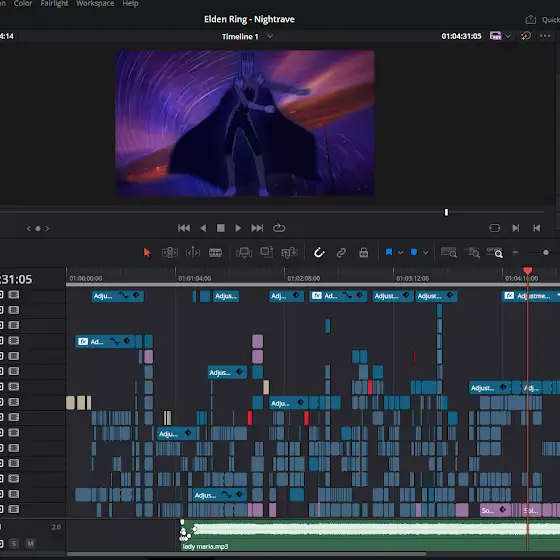Screen dimensions: 560x560
Task: Click the Full Extent Zoom icon
Action: [x=449, y=252]
